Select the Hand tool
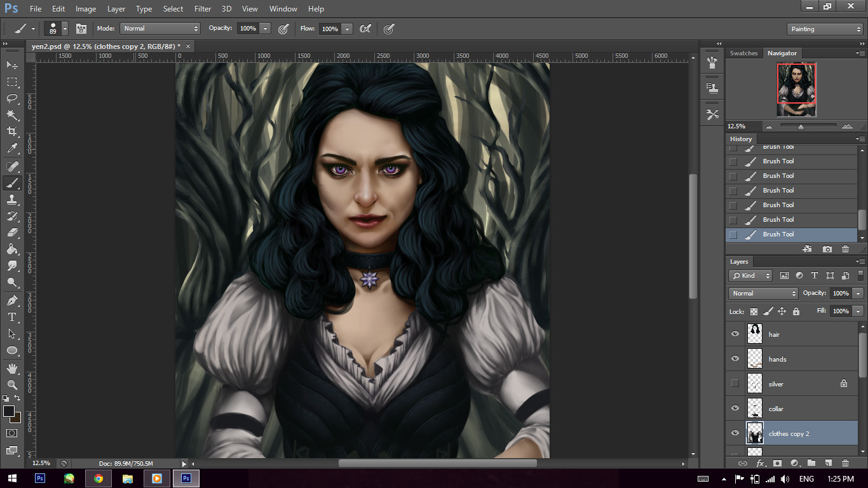Viewport: 868px width, 488px height. [x=12, y=369]
